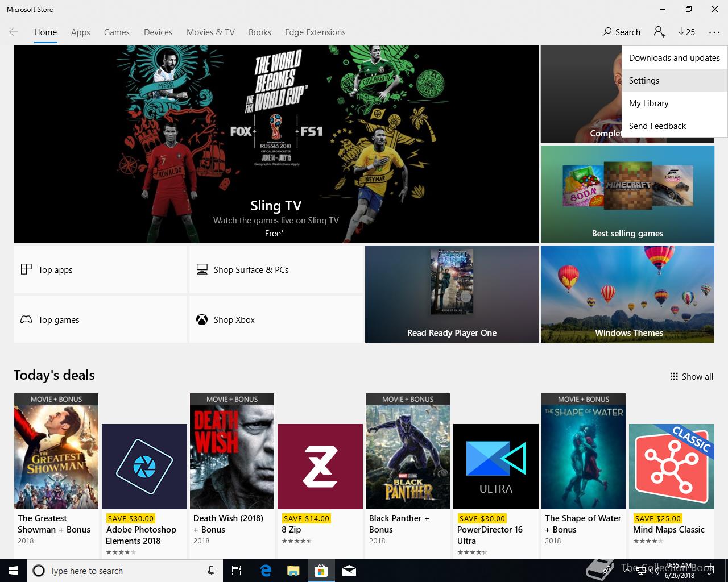Click the 'SAVE $14.00' label on 8 Zip
The image size is (728, 582).
click(x=306, y=518)
